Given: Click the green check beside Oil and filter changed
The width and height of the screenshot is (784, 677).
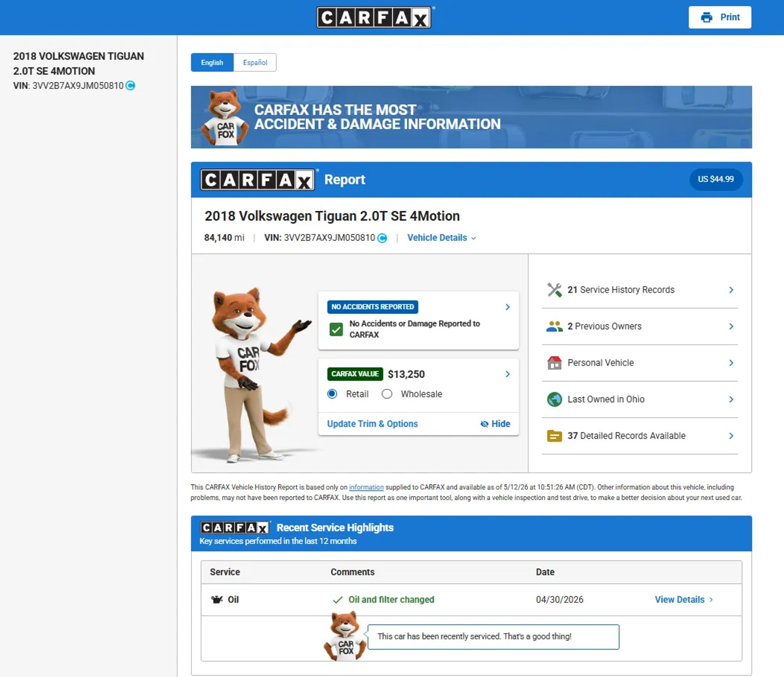Looking at the screenshot, I should pos(338,600).
